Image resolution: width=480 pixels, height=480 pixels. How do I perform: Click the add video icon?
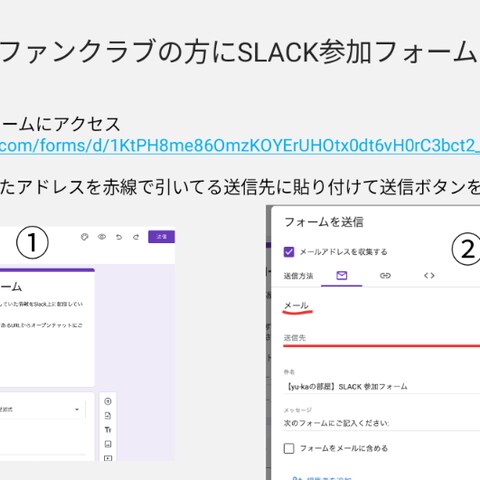click(108, 458)
